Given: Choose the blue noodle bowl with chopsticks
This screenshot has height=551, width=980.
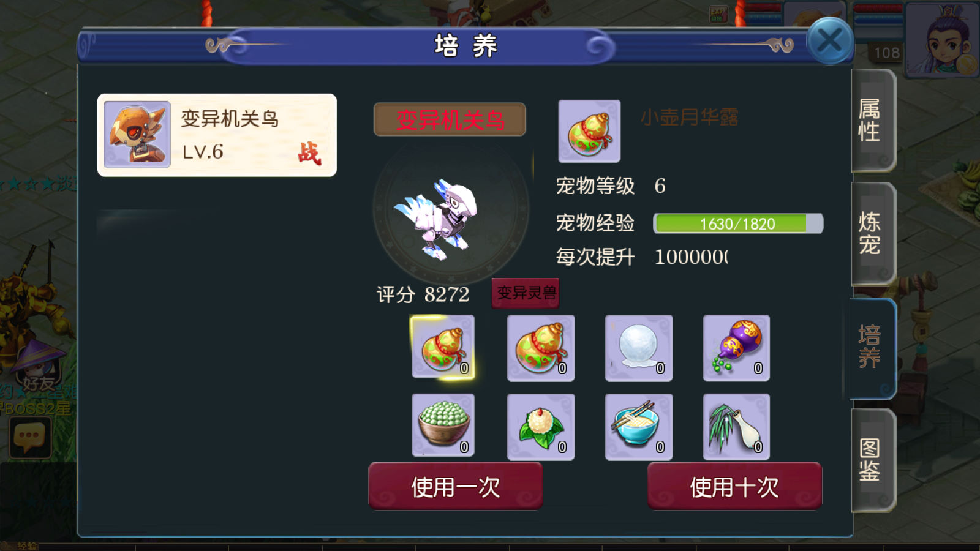Looking at the screenshot, I should [x=639, y=427].
